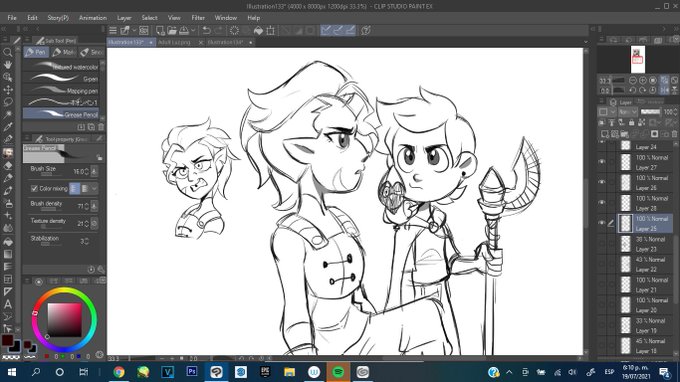The width and height of the screenshot is (680, 382).
Task: Hide Layer 28 with its eye icon
Action: (x=602, y=202)
